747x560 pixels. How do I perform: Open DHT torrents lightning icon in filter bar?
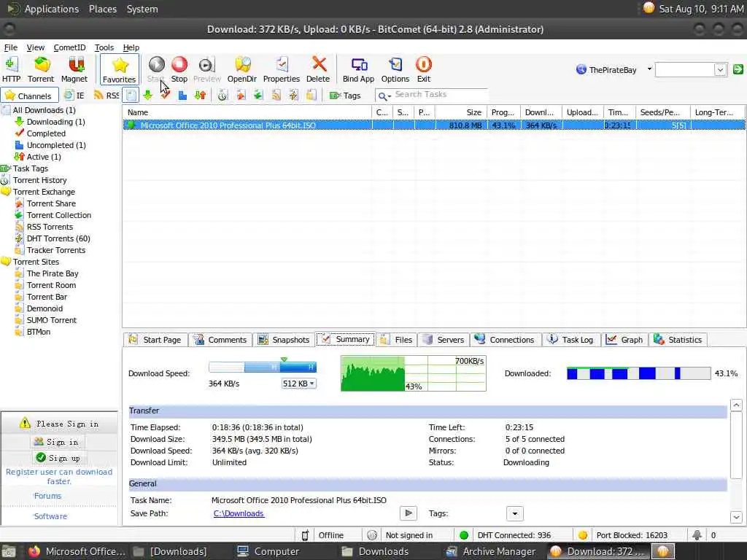293,96
